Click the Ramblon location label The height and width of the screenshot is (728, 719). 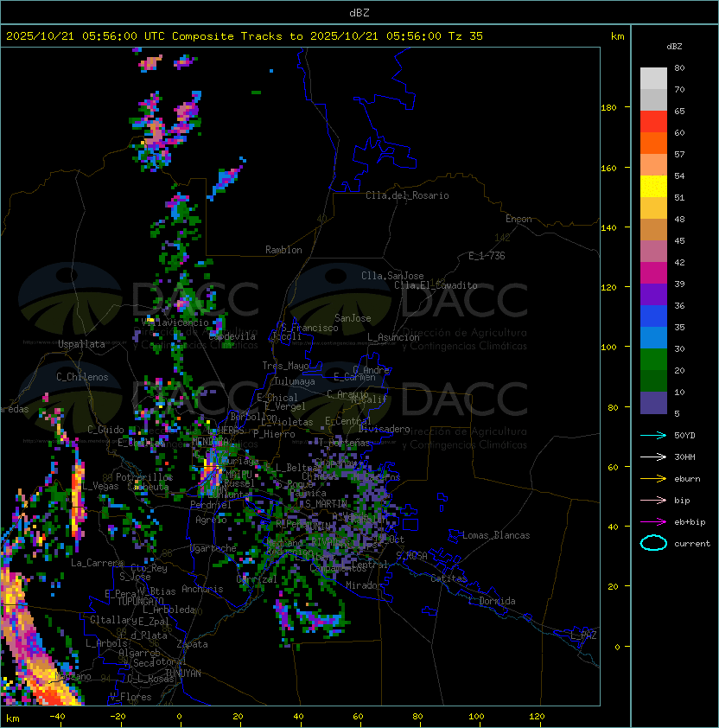click(283, 250)
